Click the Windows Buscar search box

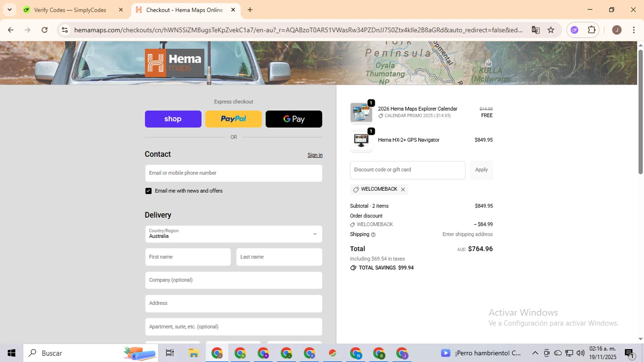point(91,353)
